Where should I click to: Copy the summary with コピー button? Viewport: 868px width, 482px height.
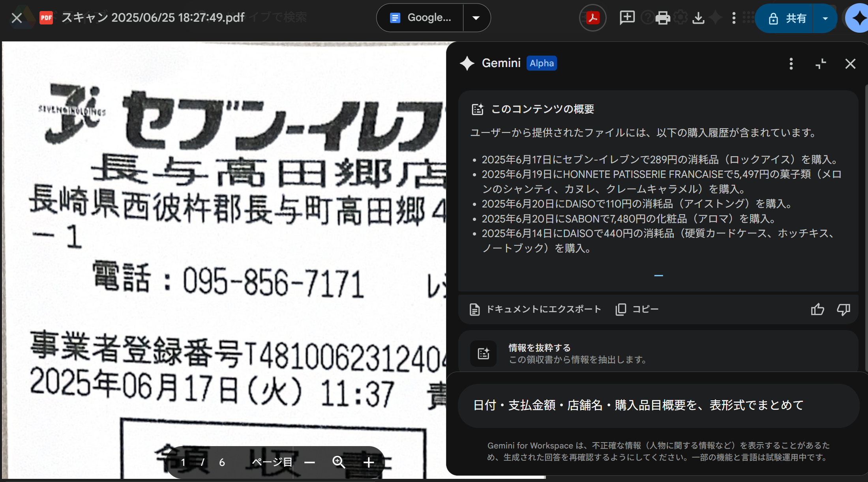tap(637, 309)
